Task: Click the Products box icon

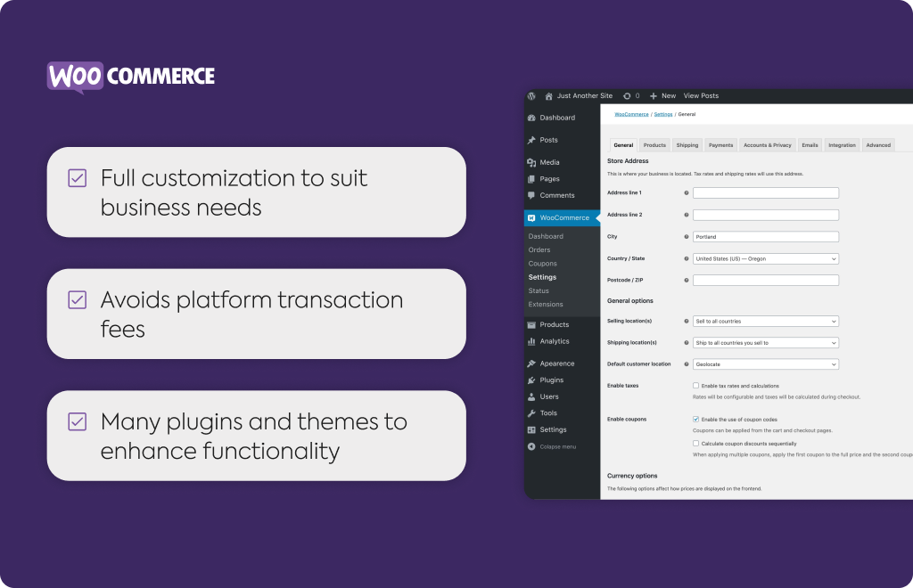Action: pos(531,325)
